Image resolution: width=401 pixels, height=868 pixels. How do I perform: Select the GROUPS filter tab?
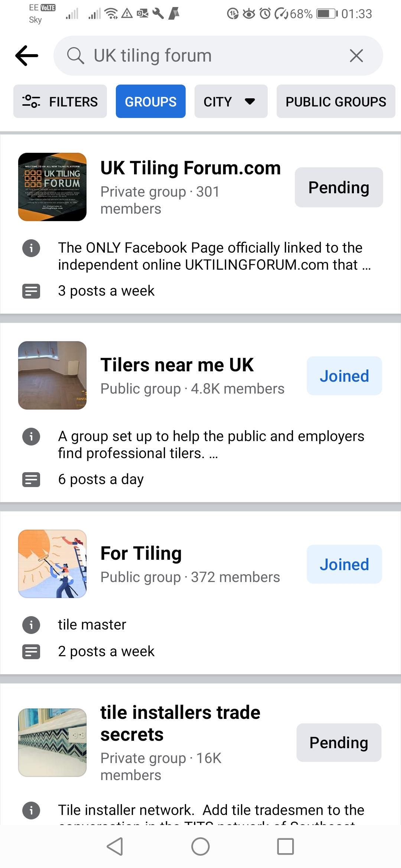tap(151, 101)
